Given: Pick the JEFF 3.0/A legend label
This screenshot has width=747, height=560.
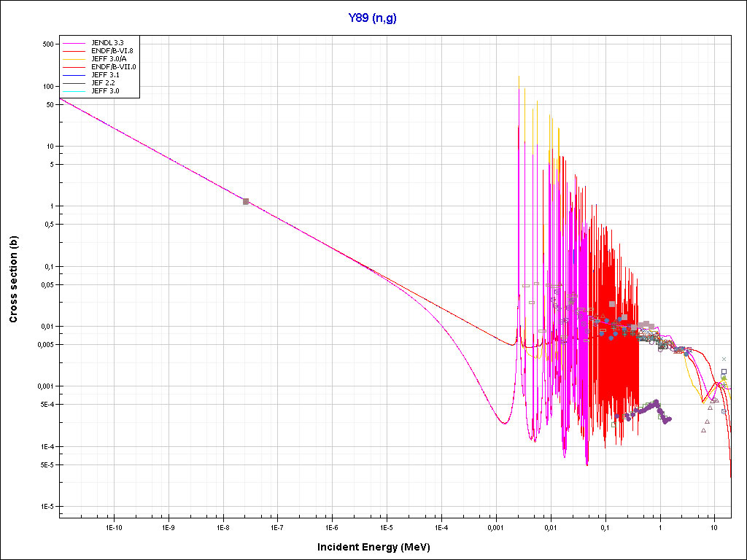Looking at the screenshot, I should [109, 59].
